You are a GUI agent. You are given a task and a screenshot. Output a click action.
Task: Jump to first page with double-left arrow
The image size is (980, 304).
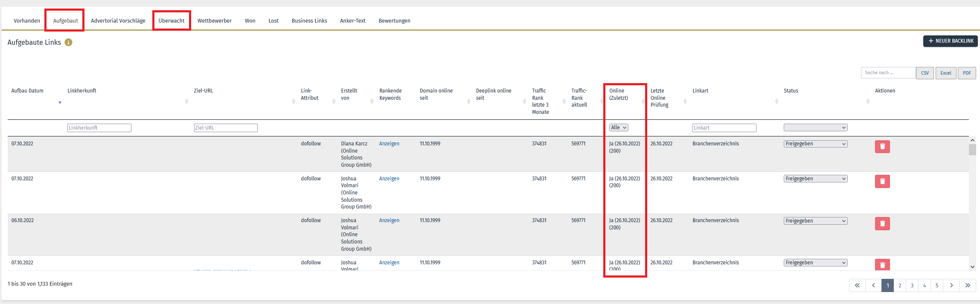click(x=857, y=285)
